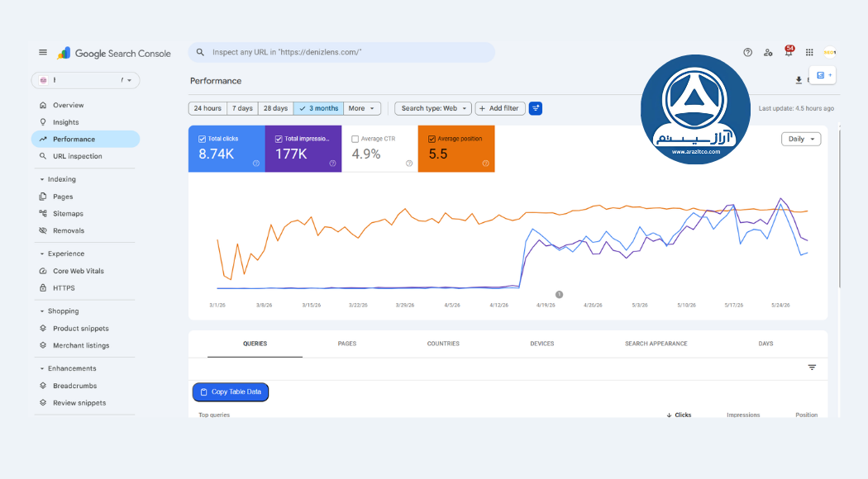Open the help question mark icon
Image resolution: width=868 pixels, height=479 pixels.
(x=747, y=53)
